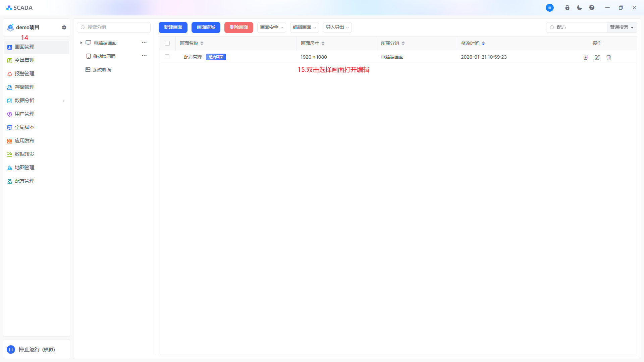
Task: Click the 新建画面 button
Action: (x=173, y=27)
